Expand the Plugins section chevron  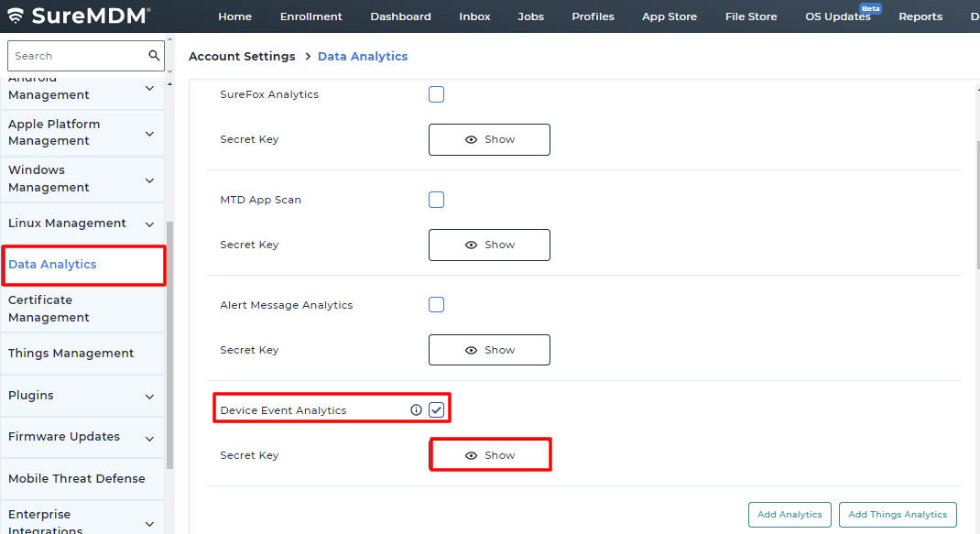[149, 397]
